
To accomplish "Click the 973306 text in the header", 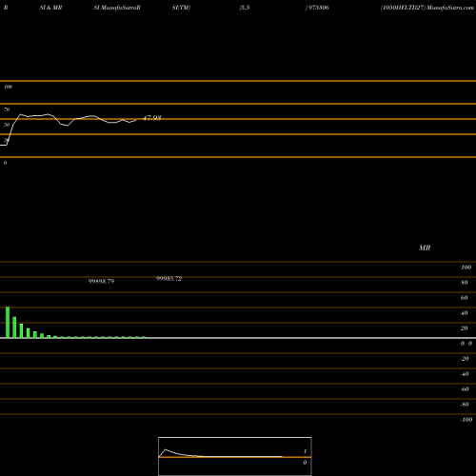I will [x=318, y=8].
